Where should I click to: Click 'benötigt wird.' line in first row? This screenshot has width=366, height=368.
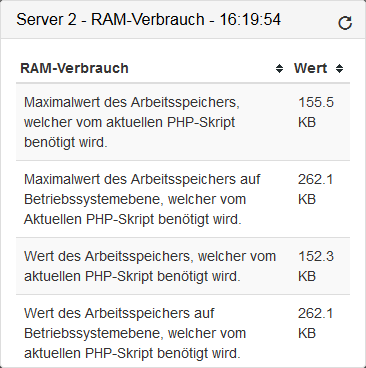pyautogui.click(x=66, y=142)
